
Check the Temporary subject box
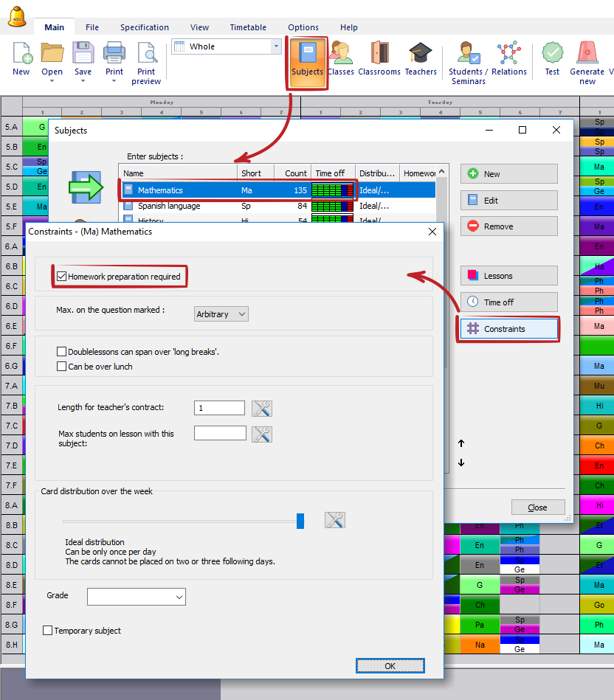coord(48,631)
